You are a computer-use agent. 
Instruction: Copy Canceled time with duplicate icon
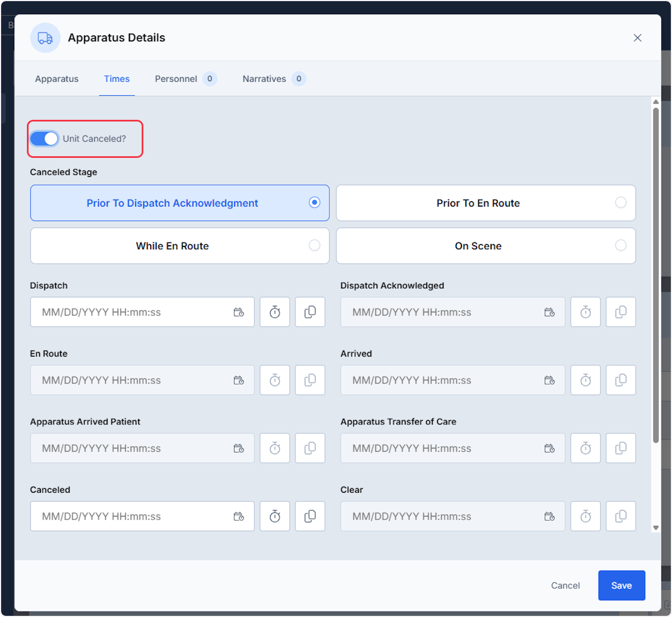click(x=310, y=516)
